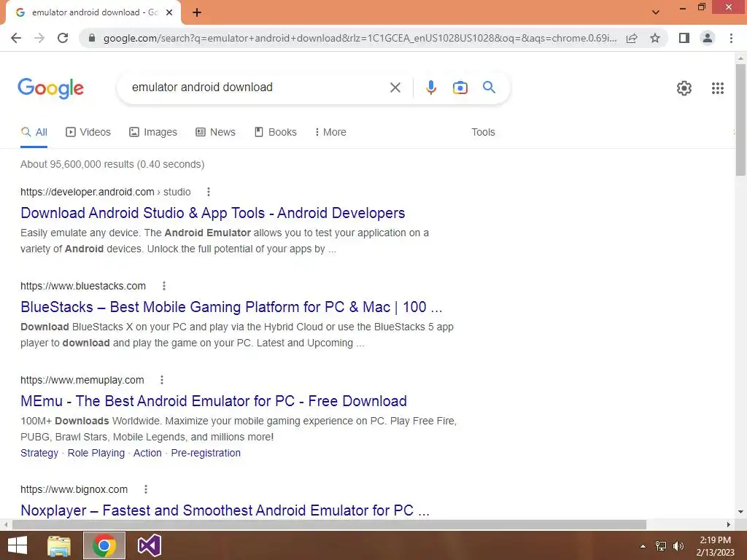Screen dimensions: 747x560
Task: Open Chrome three-dot menu
Action: [731, 38]
